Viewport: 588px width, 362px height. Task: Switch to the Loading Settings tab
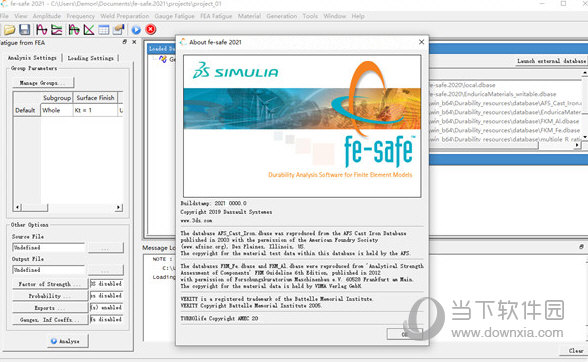point(90,58)
